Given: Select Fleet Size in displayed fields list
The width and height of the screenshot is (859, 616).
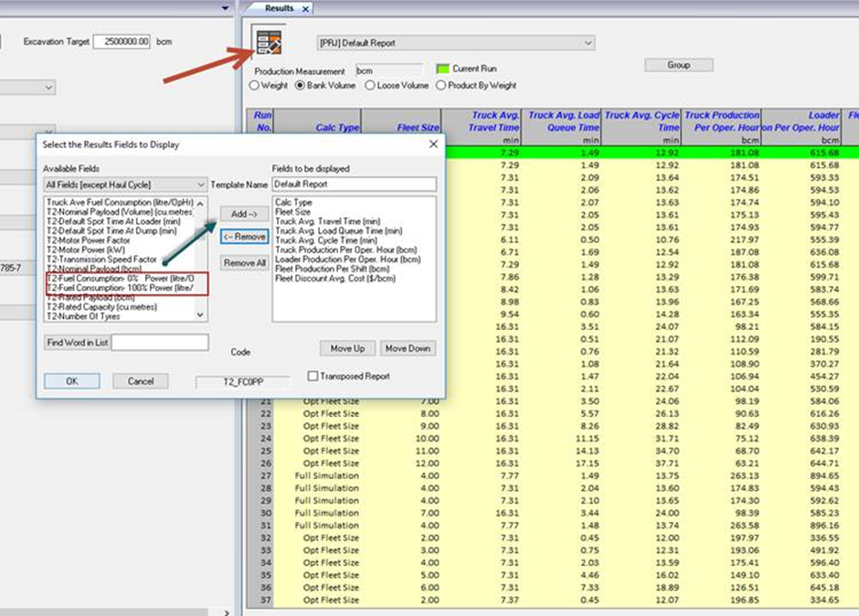Looking at the screenshot, I should pos(292,211).
